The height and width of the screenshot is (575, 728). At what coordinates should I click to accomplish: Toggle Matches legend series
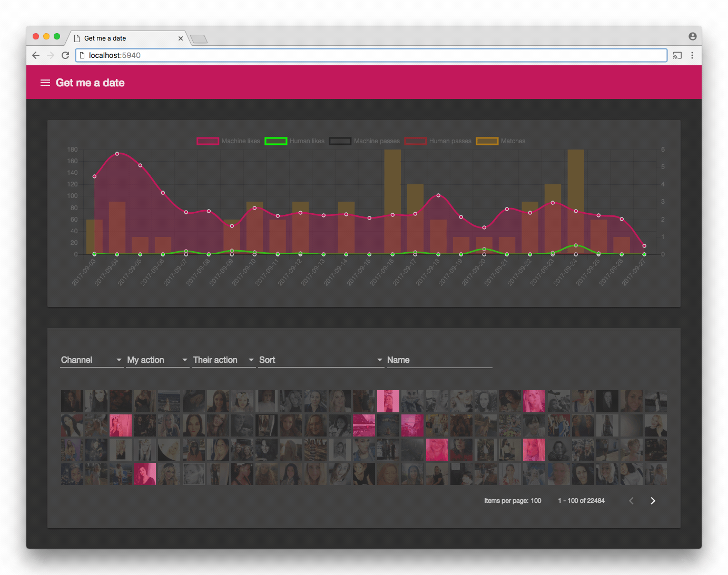tap(500, 141)
